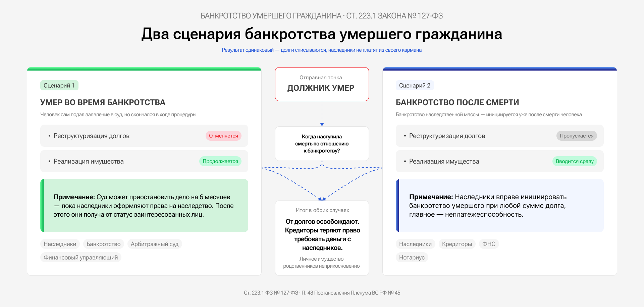Click the blue "Результат одинаковый" subtitle text
The height and width of the screenshot is (307, 644).
click(x=322, y=50)
